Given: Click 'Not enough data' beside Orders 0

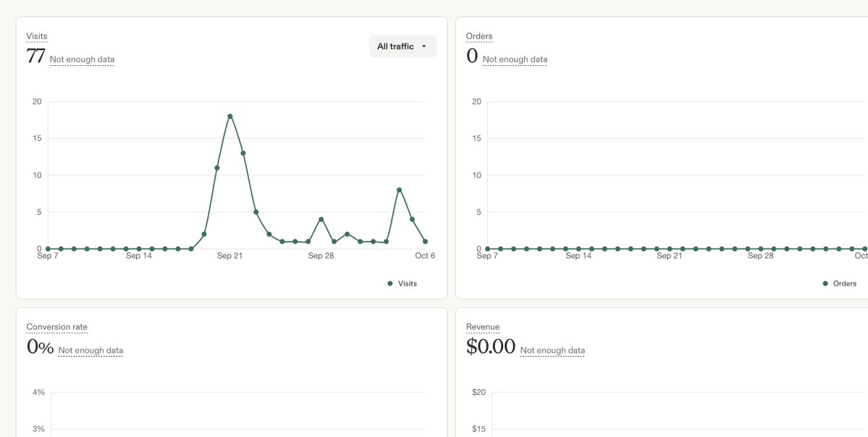Looking at the screenshot, I should [515, 60].
